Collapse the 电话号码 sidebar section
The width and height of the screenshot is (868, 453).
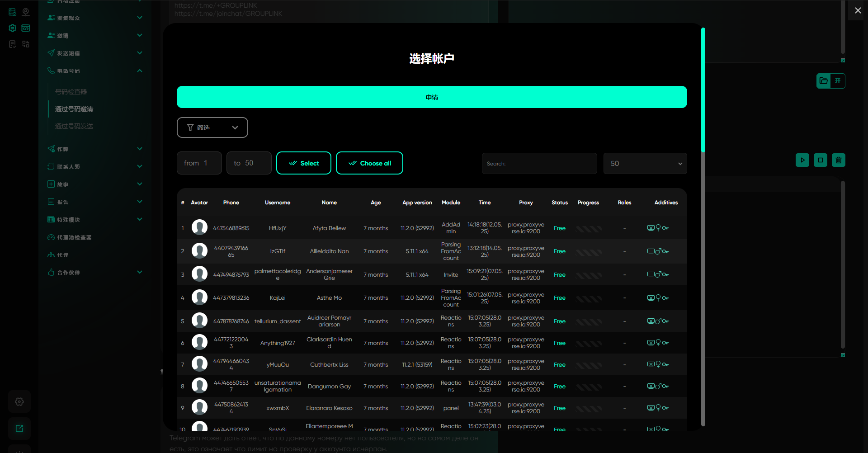(x=140, y=71)
